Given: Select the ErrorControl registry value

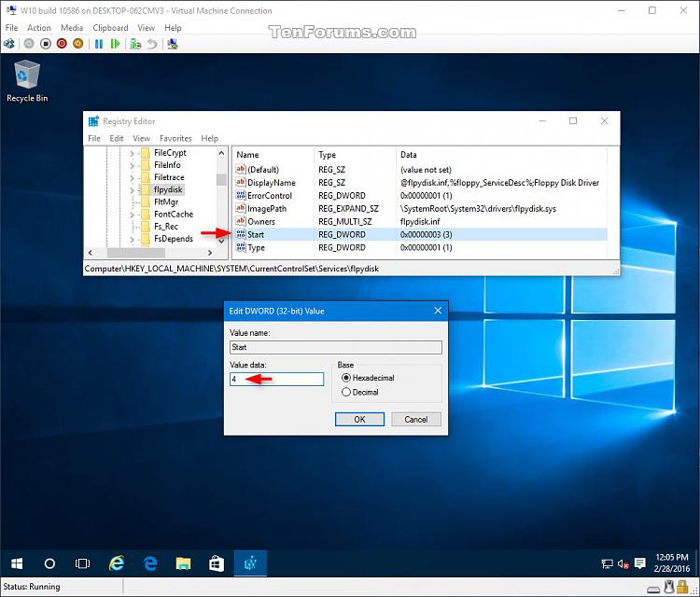Looking at the screenshot, I should (x=270, y=196).
